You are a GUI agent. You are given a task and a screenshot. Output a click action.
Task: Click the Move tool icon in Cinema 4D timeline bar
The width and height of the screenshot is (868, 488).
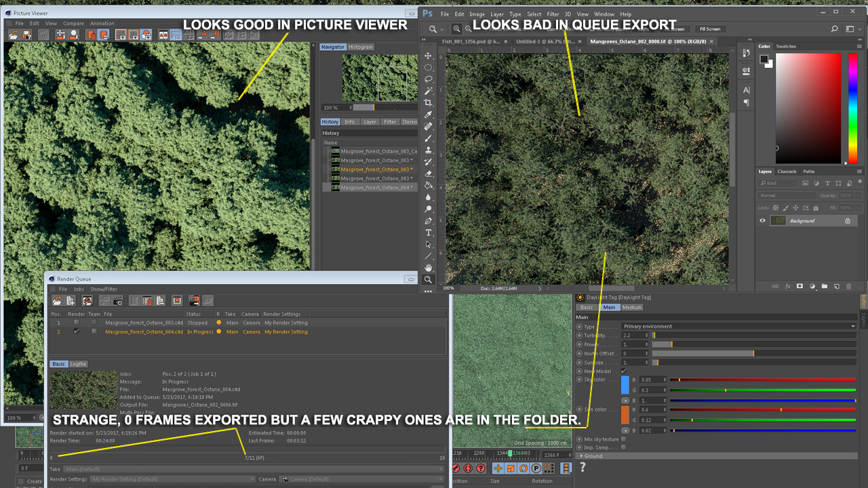(x=498, y=468)
